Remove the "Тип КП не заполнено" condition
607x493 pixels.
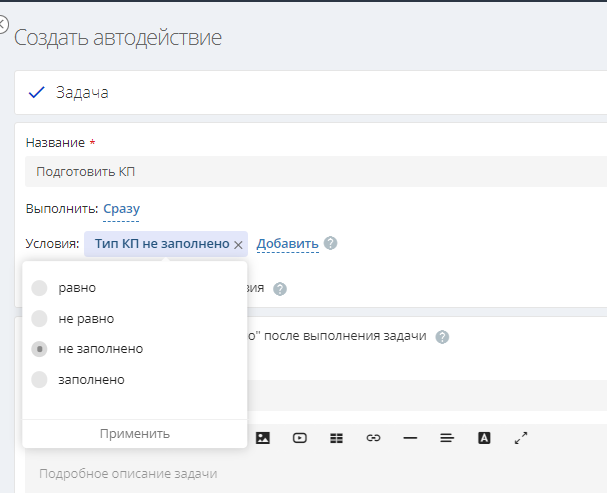click(238, 244)
